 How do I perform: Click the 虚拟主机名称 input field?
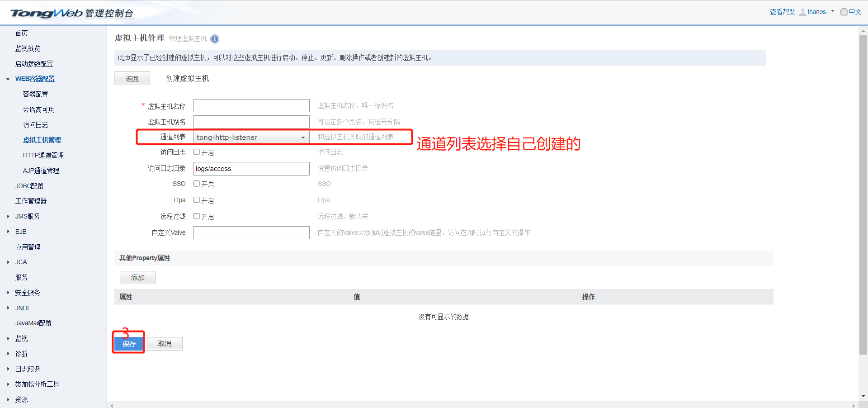(x=251, y=105)
